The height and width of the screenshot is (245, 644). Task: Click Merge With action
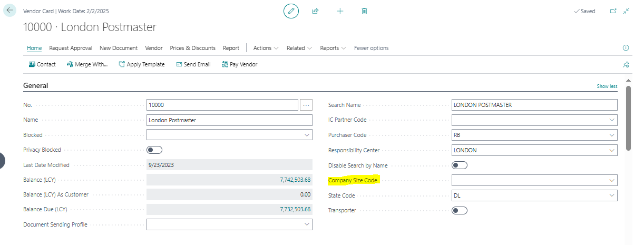tap(87, 64)
